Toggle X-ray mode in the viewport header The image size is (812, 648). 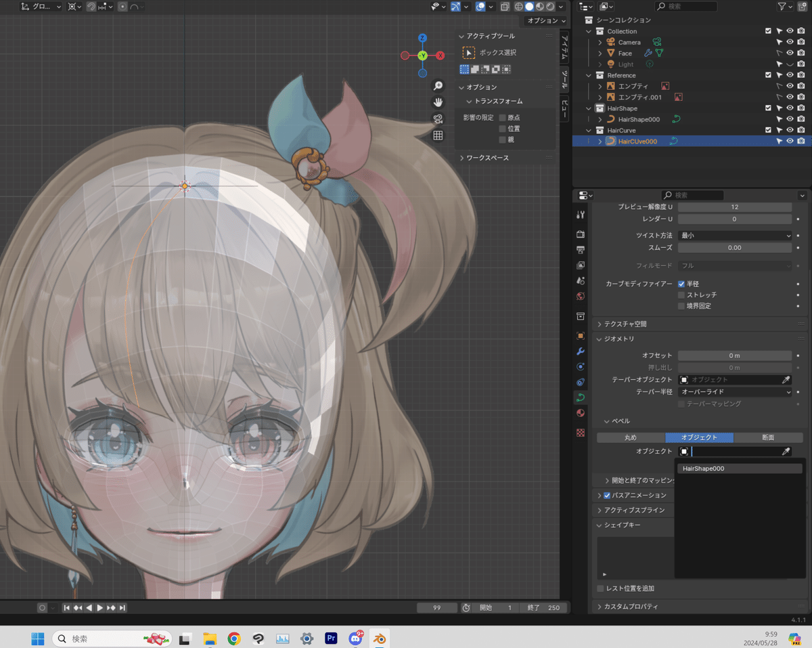click(x=505, y=6)
